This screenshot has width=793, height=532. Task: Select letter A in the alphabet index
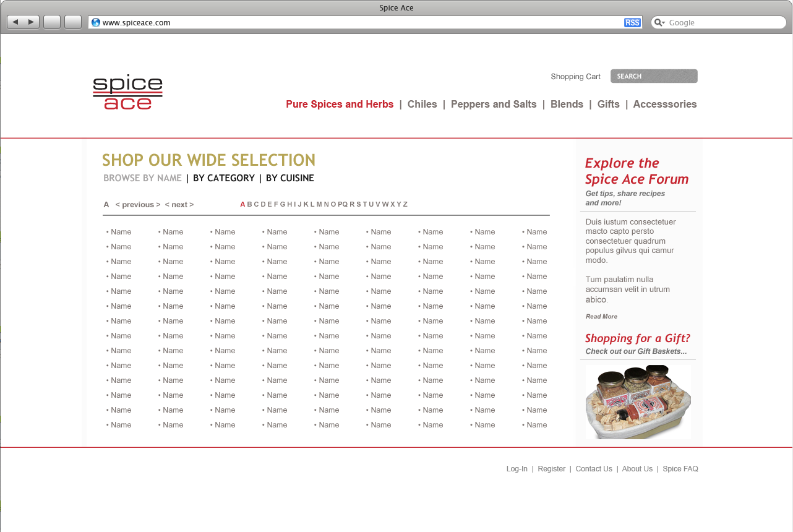(x=242, y=204)
